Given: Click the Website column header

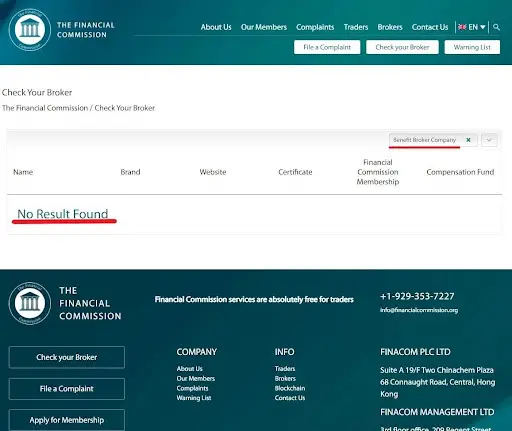Looking at the screenshot, I should click(x=213, y=172).
